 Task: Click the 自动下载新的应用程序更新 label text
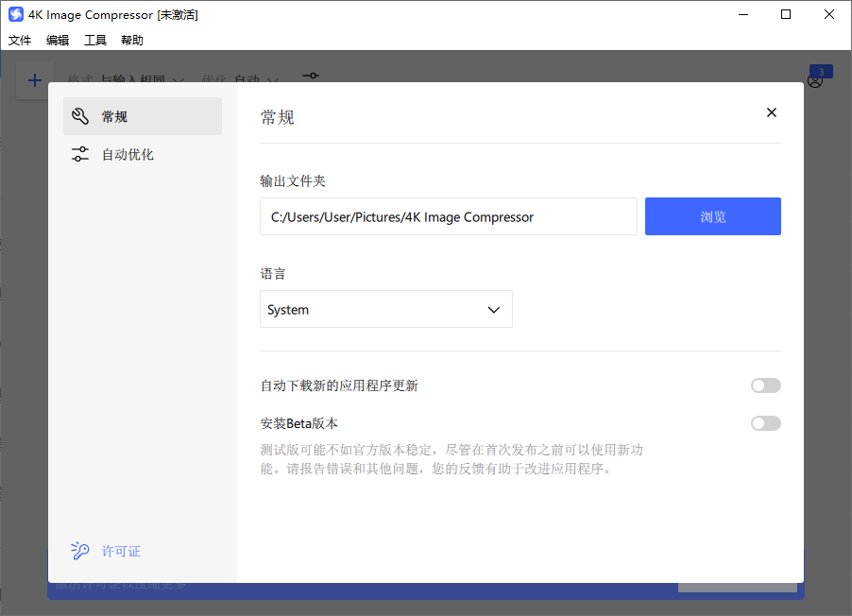pyautogui.click(x=339, y=386)
